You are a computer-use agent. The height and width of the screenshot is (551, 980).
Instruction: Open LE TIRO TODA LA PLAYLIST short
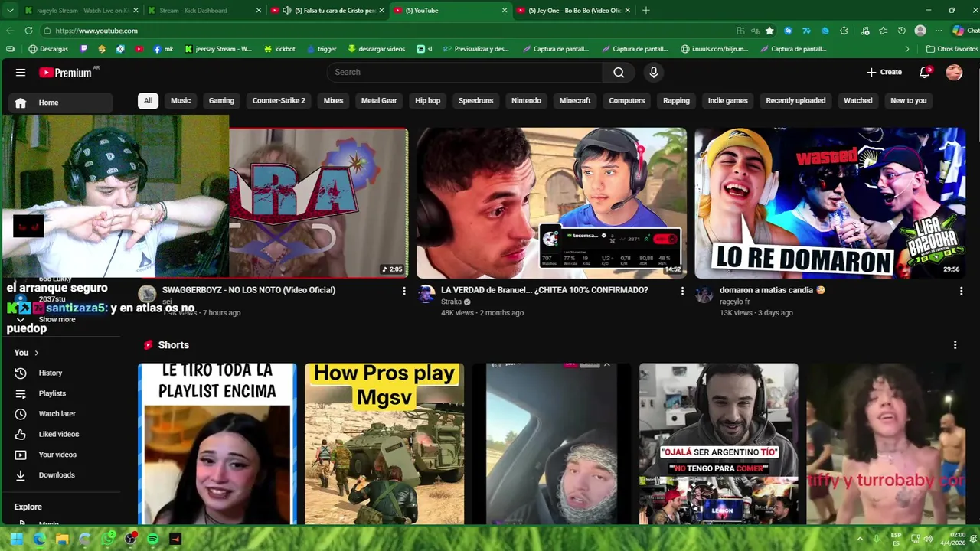(217, 444)
